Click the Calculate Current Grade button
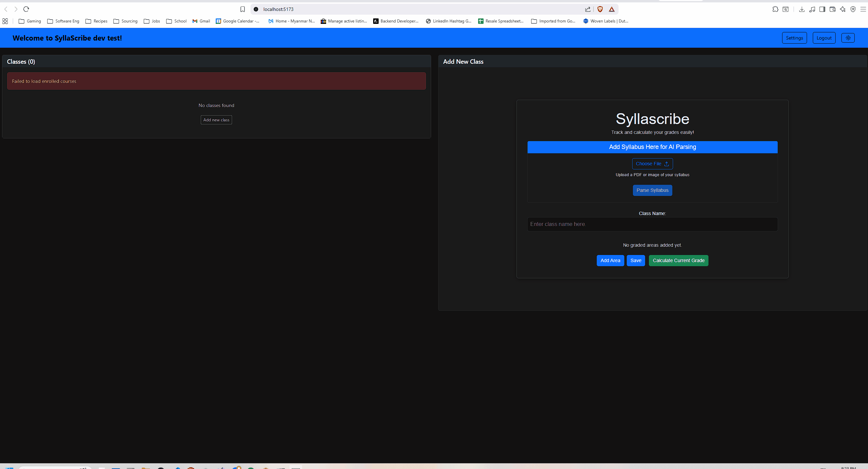This screenshot has width=868, height=469. pos(678,260)
